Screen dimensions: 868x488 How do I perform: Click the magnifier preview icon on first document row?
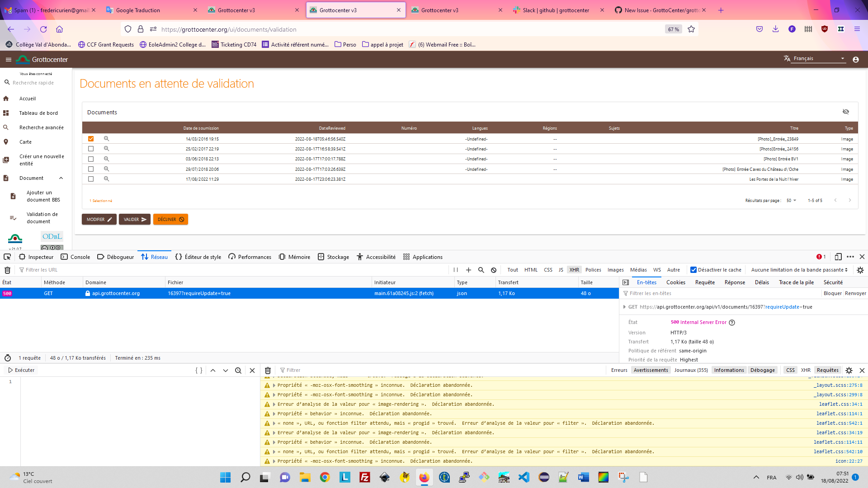point(106,138)
